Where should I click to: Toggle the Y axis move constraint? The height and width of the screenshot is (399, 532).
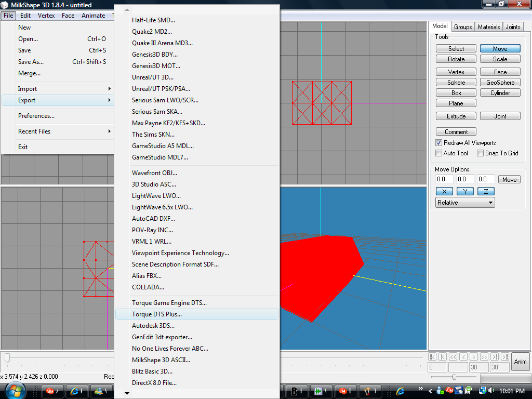pyautogui.click(x=465, y=191)
